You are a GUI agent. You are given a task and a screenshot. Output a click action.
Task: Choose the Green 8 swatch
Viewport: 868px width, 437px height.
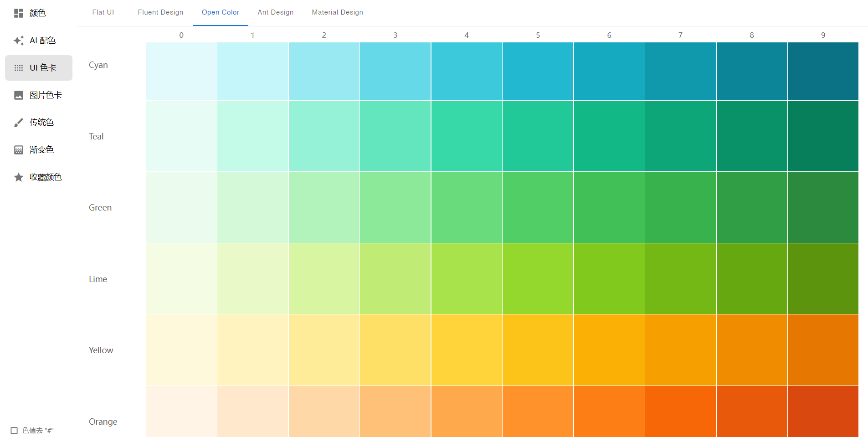tap(752, 207)
